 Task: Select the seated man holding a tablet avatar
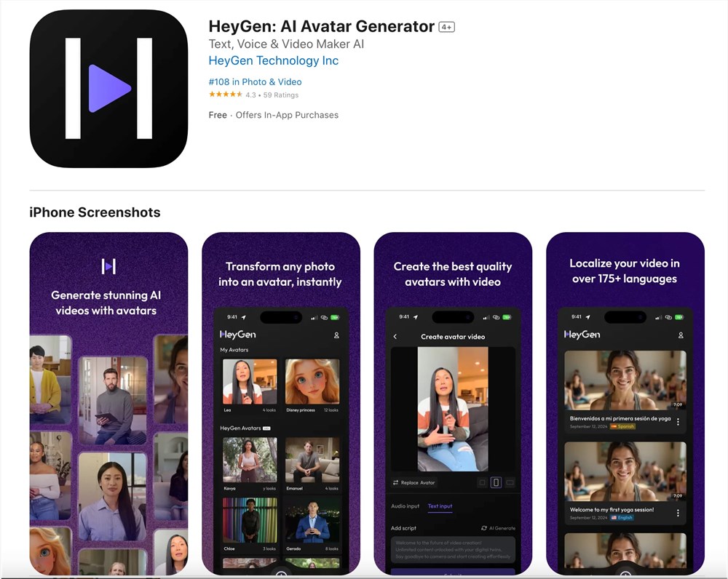pos(113,400)
